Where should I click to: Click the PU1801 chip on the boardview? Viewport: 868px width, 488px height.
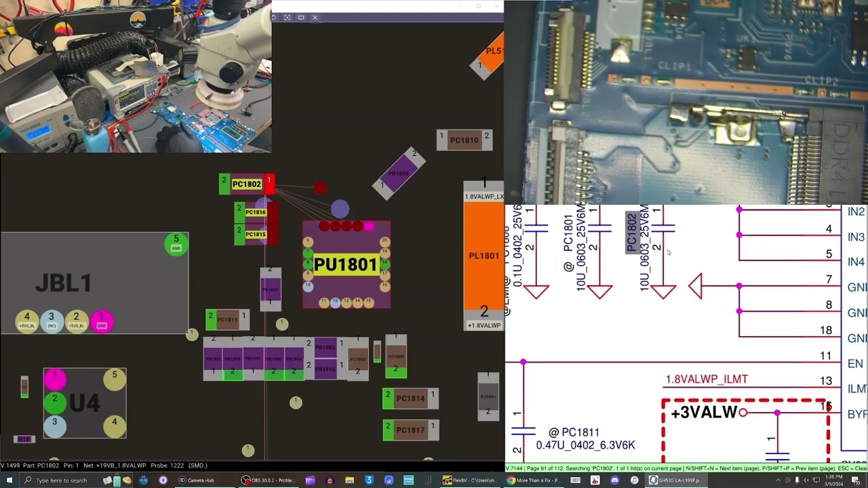click(x=346, y=264)
